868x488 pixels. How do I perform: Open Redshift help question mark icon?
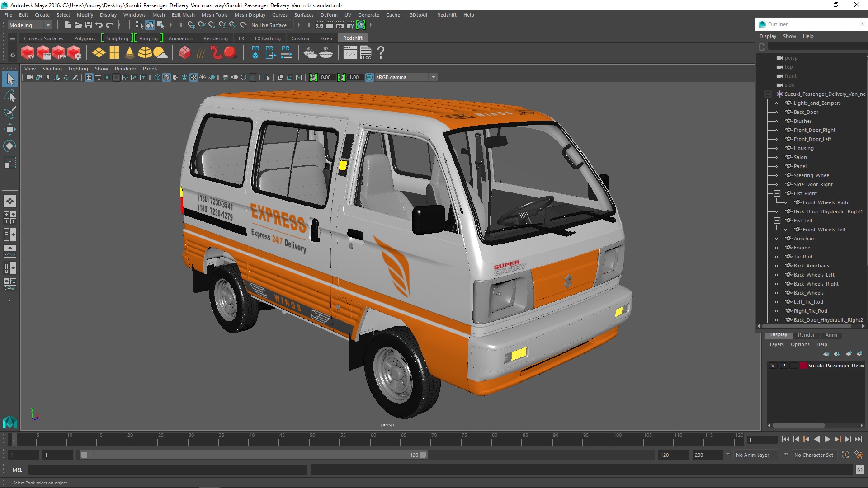click(x=381, y=53)
